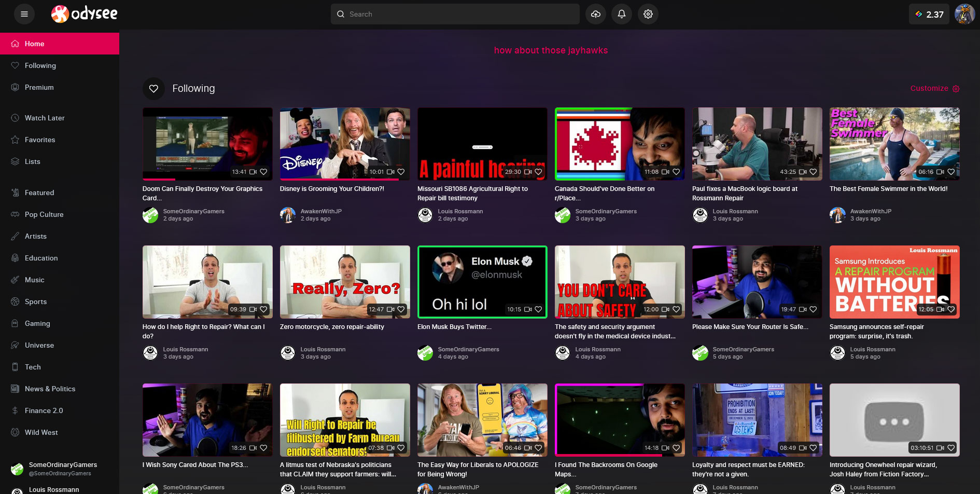Favorite the Elon Musk Buys Twitter heart
This screenshot has height=494, width=980.
click(x=538, y=309)
